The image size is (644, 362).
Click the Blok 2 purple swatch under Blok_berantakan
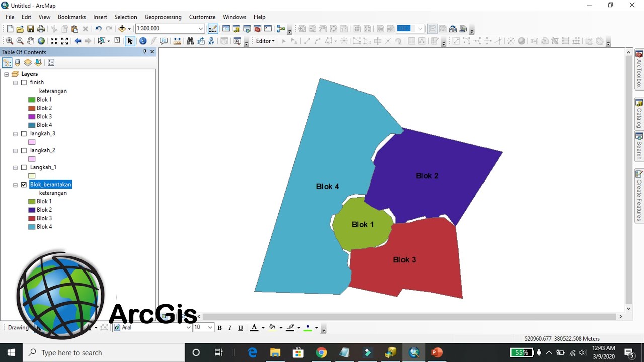(32, 210)
